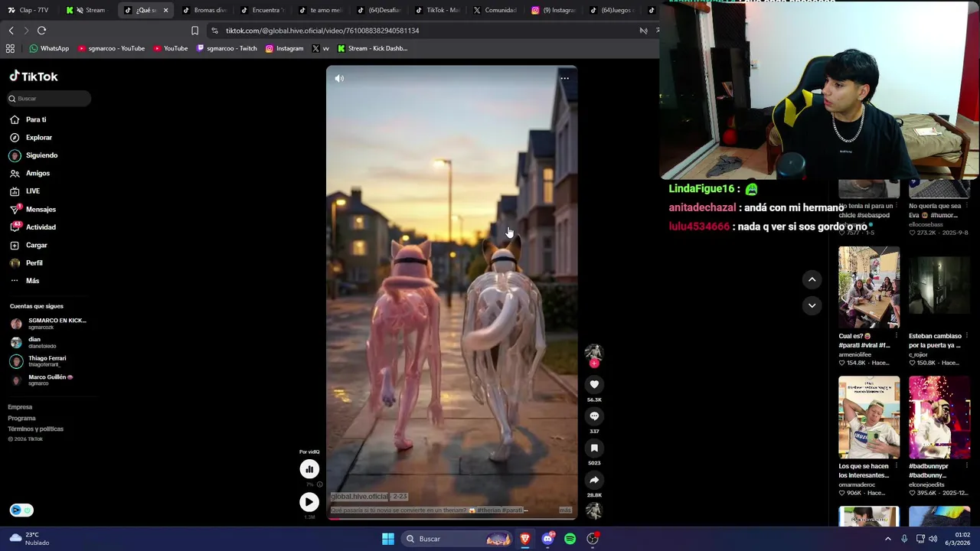Reload page with browser refresh icon
The height and width of the screenshot is (551, 980).
tap(41, 31)
